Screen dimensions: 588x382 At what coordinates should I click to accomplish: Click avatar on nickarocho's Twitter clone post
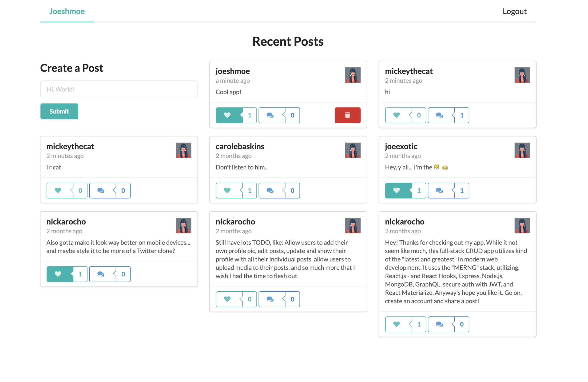[x=183, y=225]
